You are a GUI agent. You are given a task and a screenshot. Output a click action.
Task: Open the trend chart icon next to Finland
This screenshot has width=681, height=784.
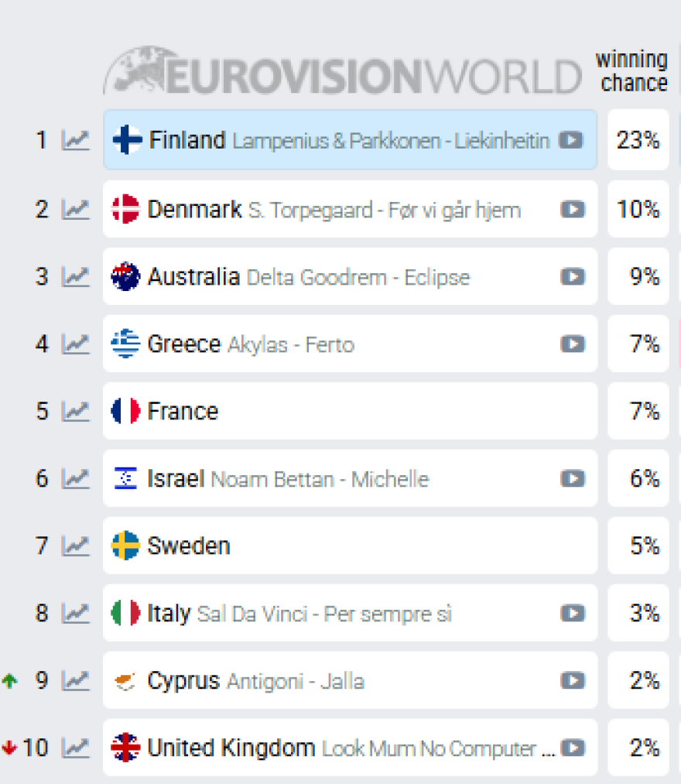pyautogui.click(x=75, y=141)
